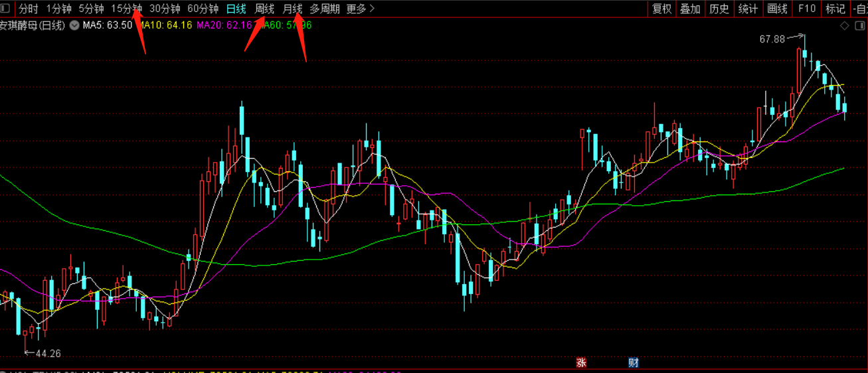Image resolution: width=868 pixels, height=373 pixels.
Task: Activate the 画线 drawing tool button
Action: (x=777, y=9)
